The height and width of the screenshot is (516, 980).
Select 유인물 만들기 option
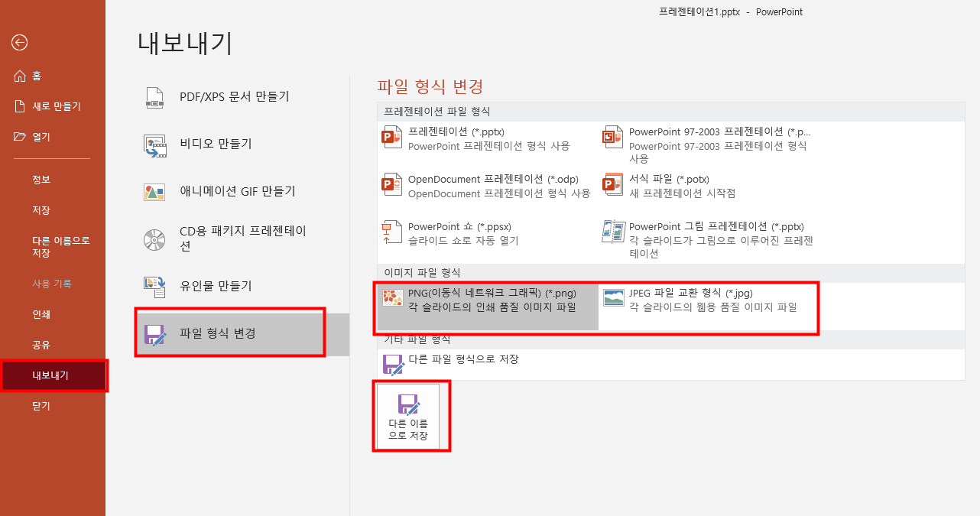242,287
